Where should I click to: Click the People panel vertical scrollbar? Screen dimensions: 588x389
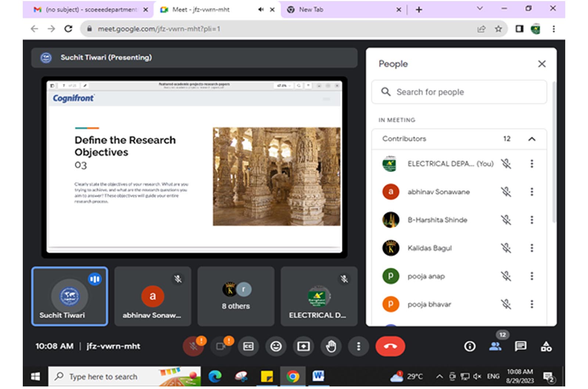(554, 154)
